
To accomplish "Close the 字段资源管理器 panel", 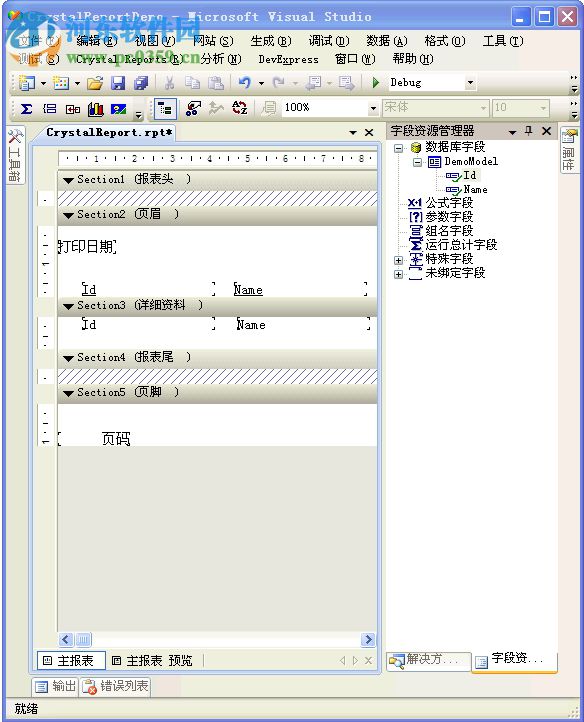I will pyautogui.click(x=547, y=131).
